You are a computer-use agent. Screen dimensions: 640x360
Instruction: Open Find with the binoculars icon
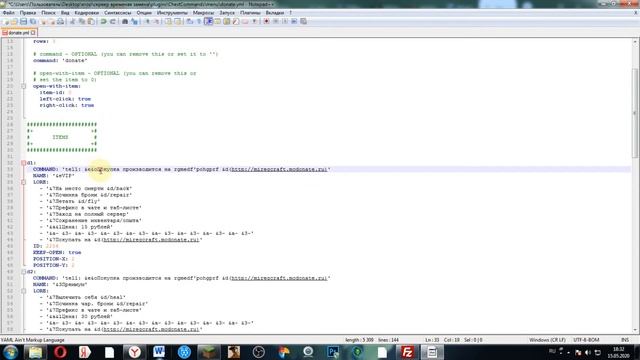click(x=125, y=21)
